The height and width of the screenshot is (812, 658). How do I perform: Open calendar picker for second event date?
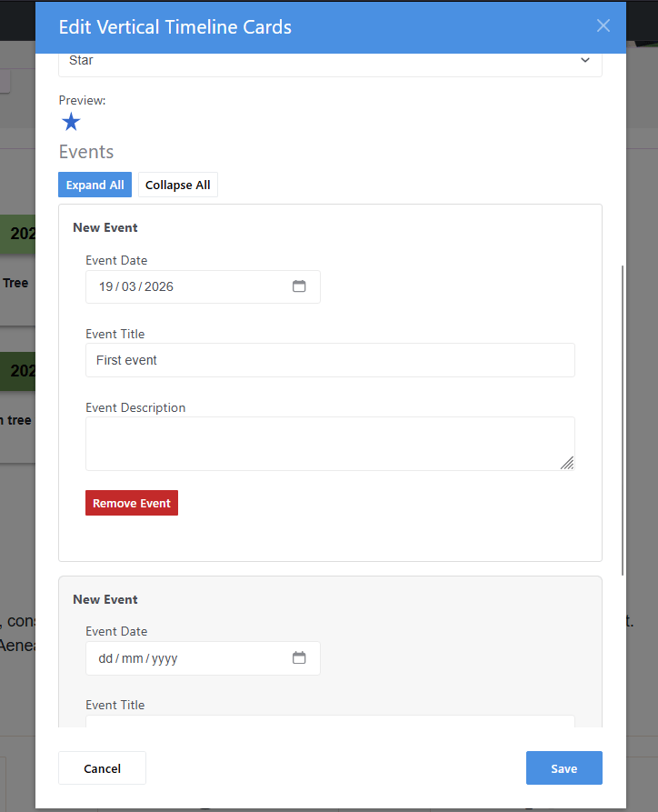(299, 657)
